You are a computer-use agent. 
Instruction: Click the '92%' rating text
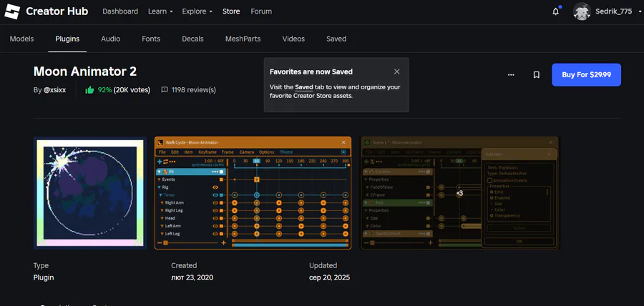click(104, 89)
